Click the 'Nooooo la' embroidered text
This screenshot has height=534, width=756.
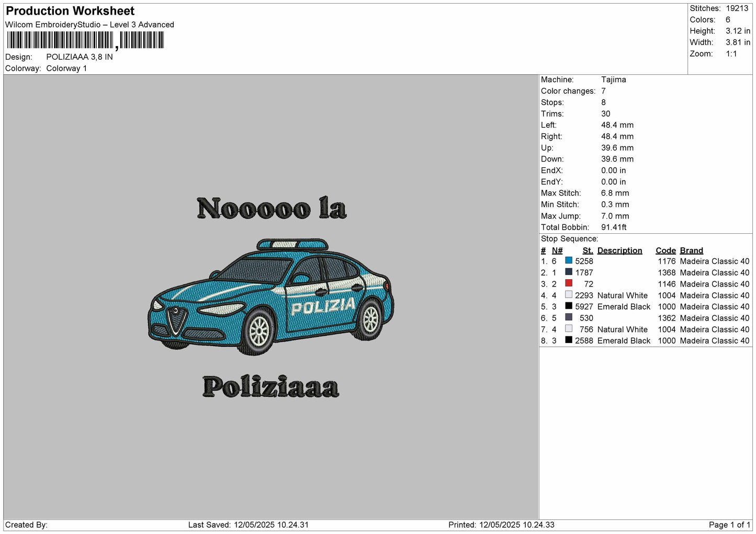coord(272,208)
